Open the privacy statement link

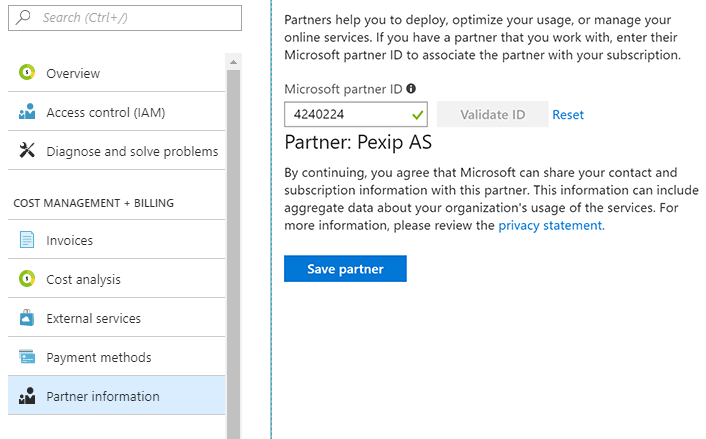[x=550, y=226]
